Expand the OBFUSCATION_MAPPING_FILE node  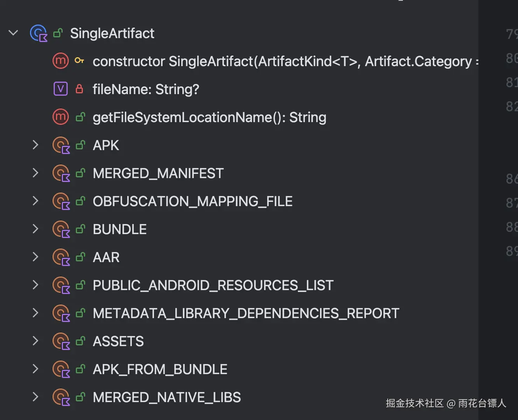[x=35, y=201]
